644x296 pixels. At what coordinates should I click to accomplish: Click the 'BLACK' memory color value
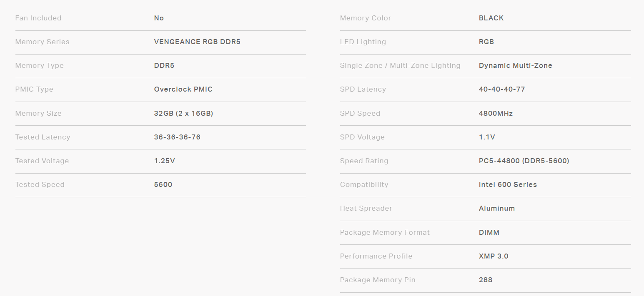click(x=491, y=18)
